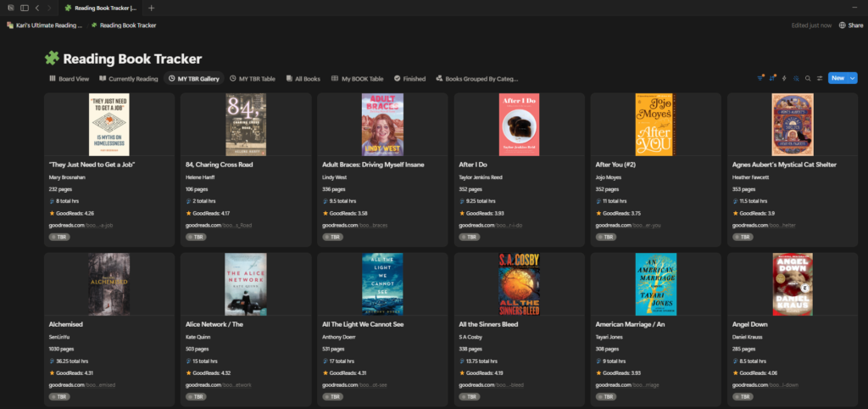Open All the Sinners Bleed cover
Image resolution: width=868 pixels, height=409 pixels.
[520, 284]
